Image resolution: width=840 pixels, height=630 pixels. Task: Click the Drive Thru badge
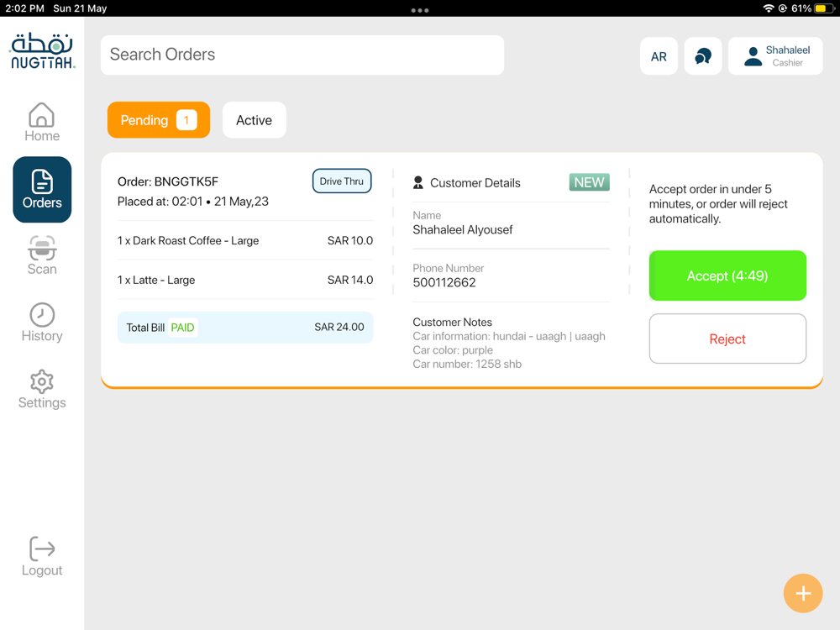coord(342,181)
